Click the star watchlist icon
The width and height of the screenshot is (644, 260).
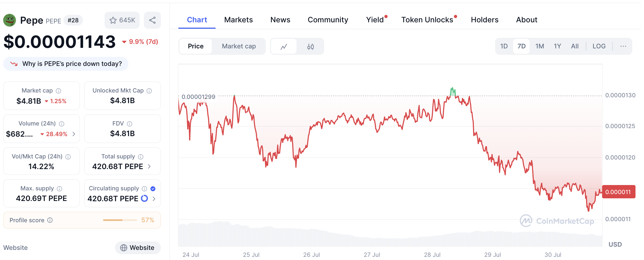tap(113, 20)
